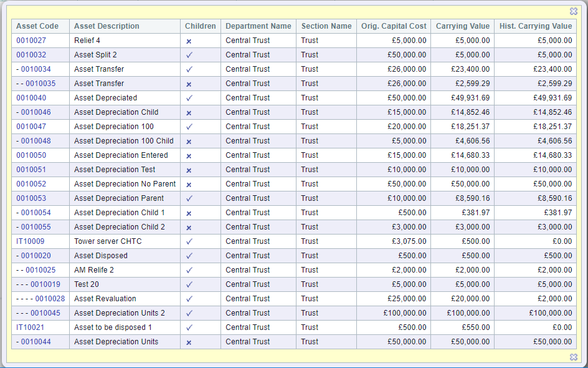Open asset code IT10009 link
Viewport: 588px width, 368px height.
click(x=30, y=241)
